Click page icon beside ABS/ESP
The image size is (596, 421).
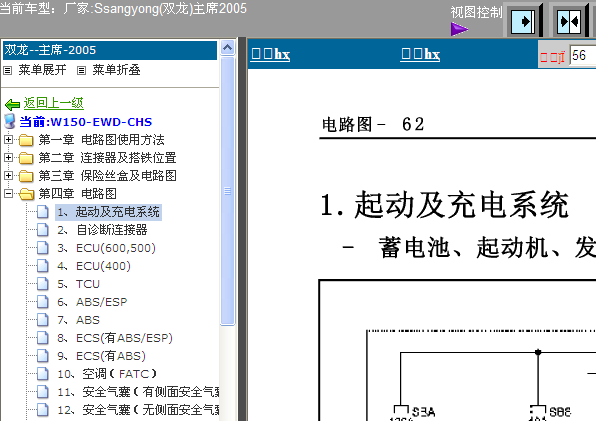click(x=43, y=302)
